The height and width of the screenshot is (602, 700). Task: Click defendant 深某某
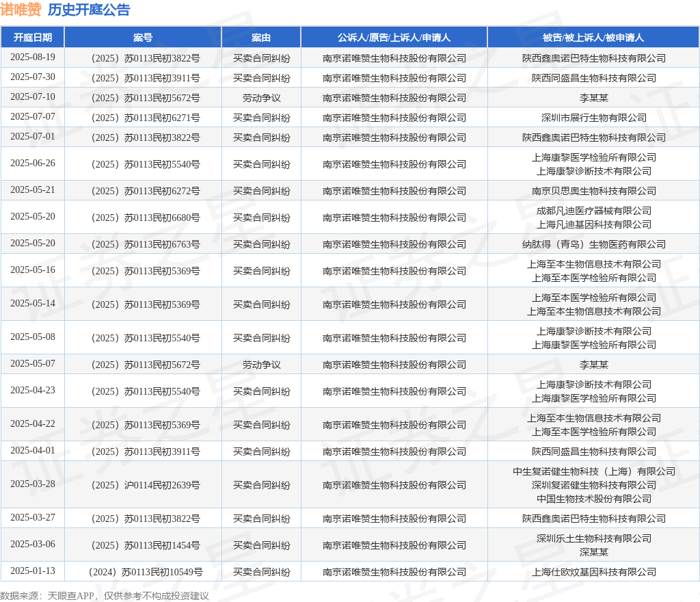click(594, 553)
